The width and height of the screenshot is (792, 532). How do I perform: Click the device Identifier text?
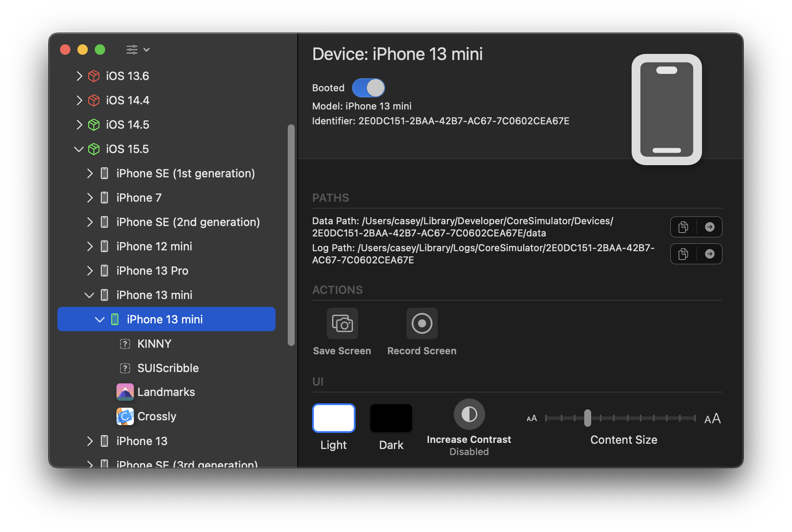pos(441,121)
